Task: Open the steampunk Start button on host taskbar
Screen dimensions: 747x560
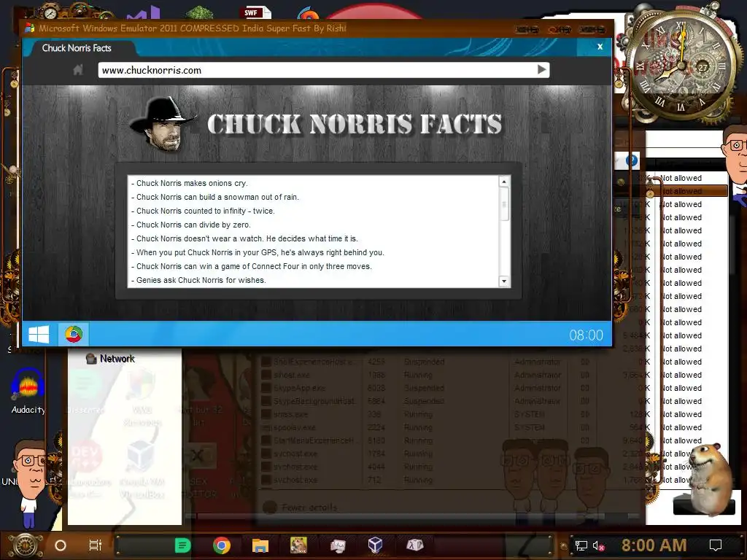Action: (x=26, y=545)
